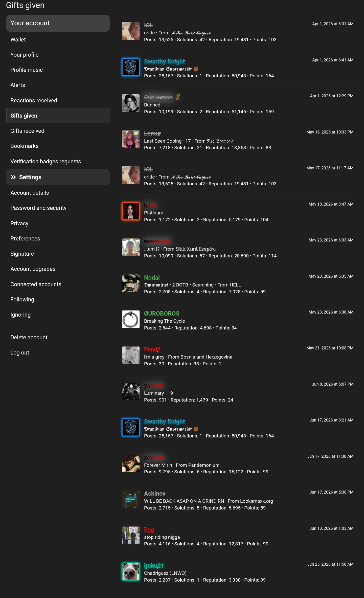Open Swarthy Knight's avatar on the Apr 1 row

coord(131,67)
